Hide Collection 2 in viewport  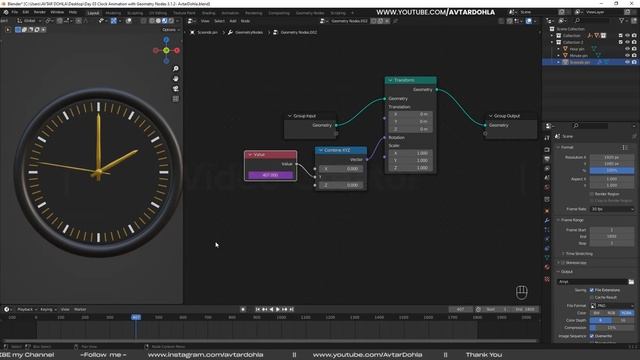627,42
